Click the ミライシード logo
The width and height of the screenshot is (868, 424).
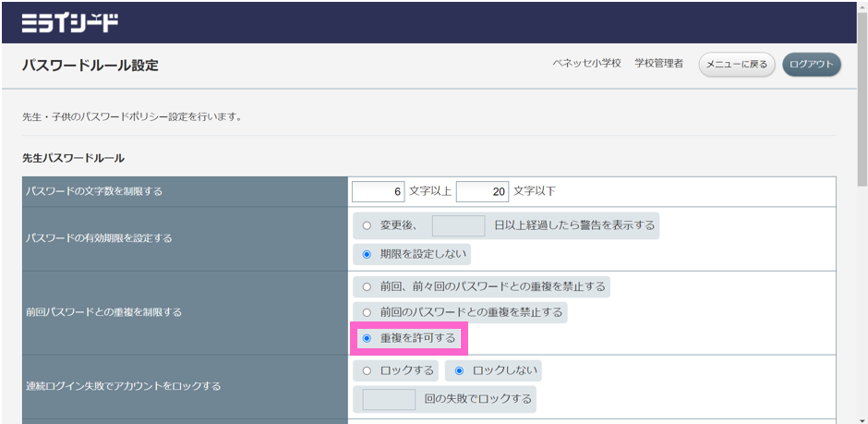tap(70, 23)
